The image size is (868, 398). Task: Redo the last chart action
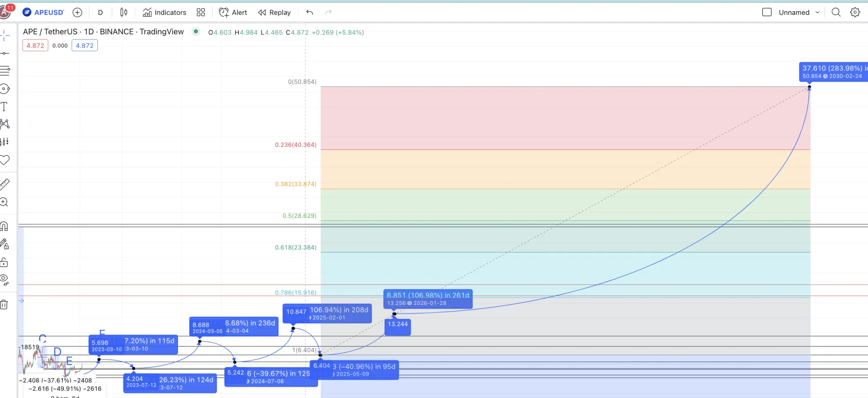point(328,12)
